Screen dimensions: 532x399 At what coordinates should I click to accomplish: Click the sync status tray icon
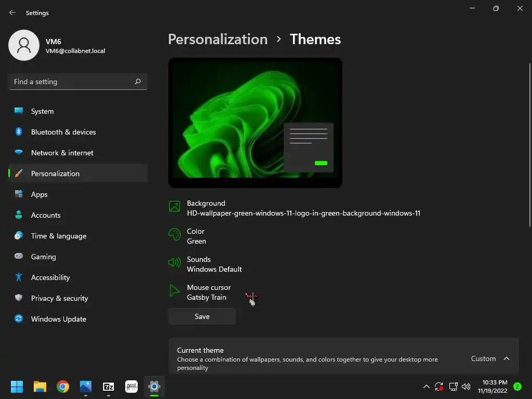tap(439, 387)
